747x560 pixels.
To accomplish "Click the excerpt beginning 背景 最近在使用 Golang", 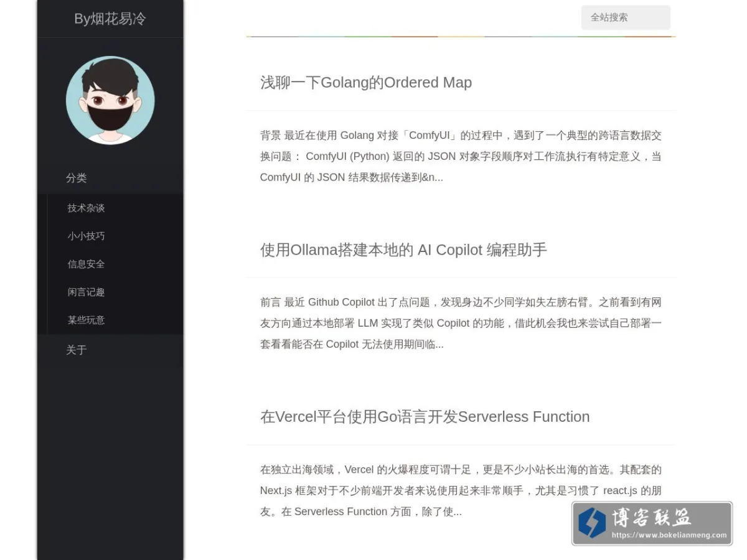I will (x=461, y=156).
